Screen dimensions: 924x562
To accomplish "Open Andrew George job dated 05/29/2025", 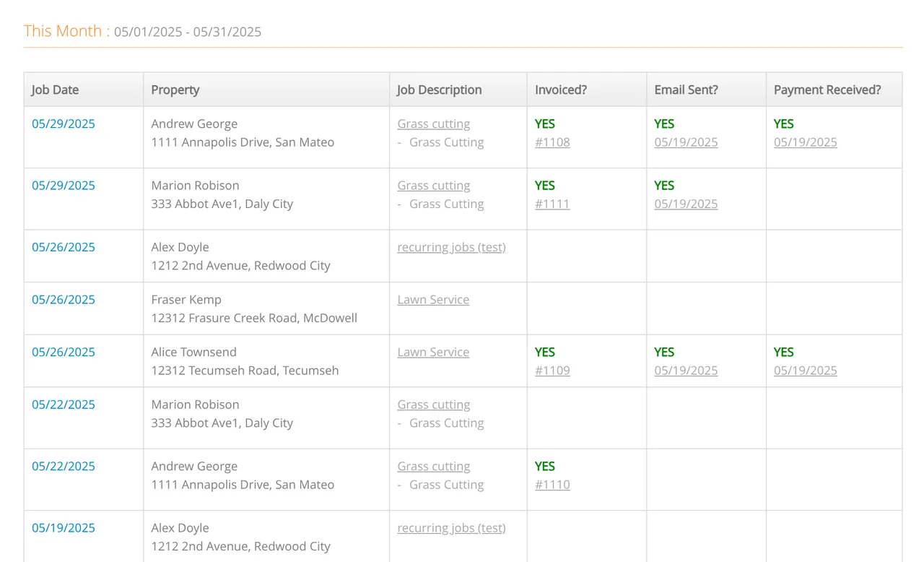I will 64,124.
